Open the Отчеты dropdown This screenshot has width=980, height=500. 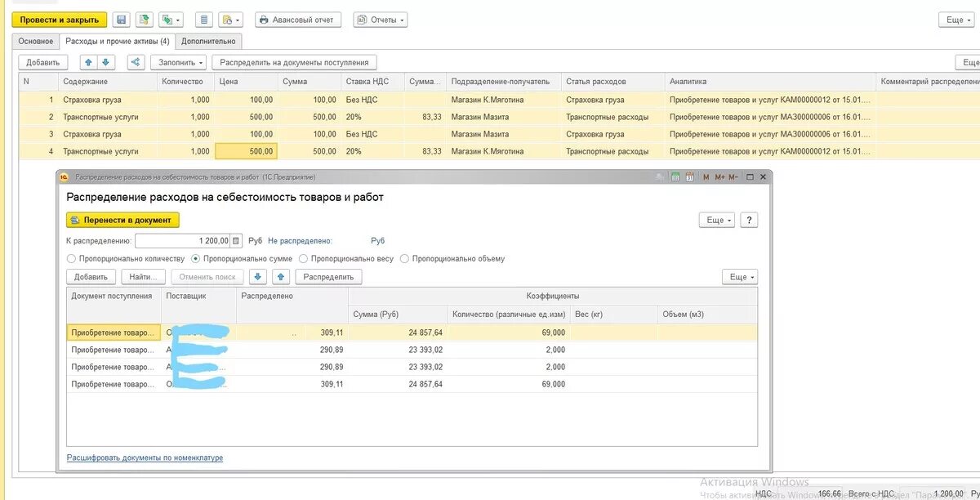pos(381,20)
